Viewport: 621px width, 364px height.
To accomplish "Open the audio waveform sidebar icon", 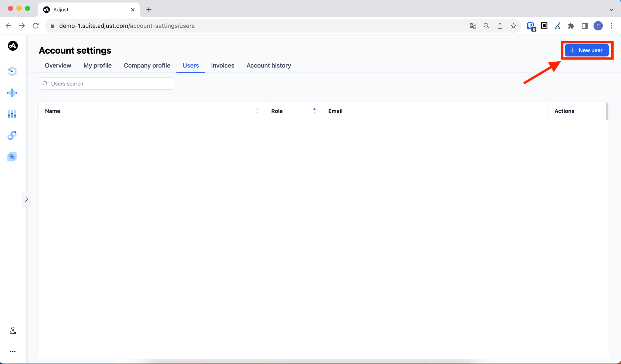I will pyautogui.click(x=12, y=93).
